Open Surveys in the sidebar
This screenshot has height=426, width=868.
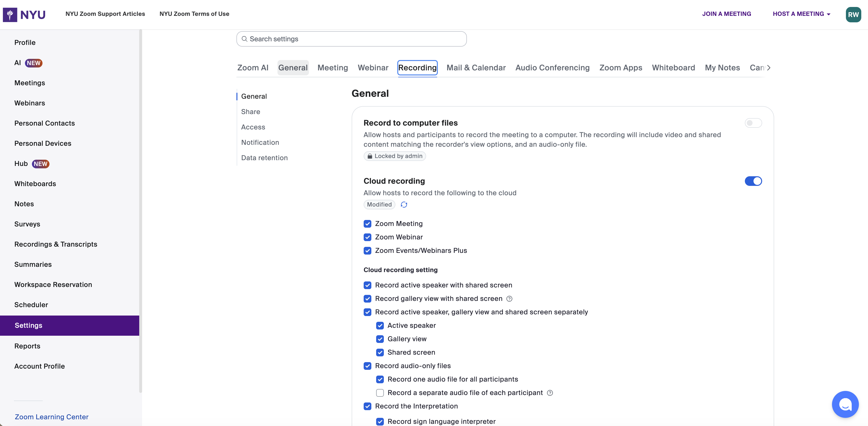[27, 224]
